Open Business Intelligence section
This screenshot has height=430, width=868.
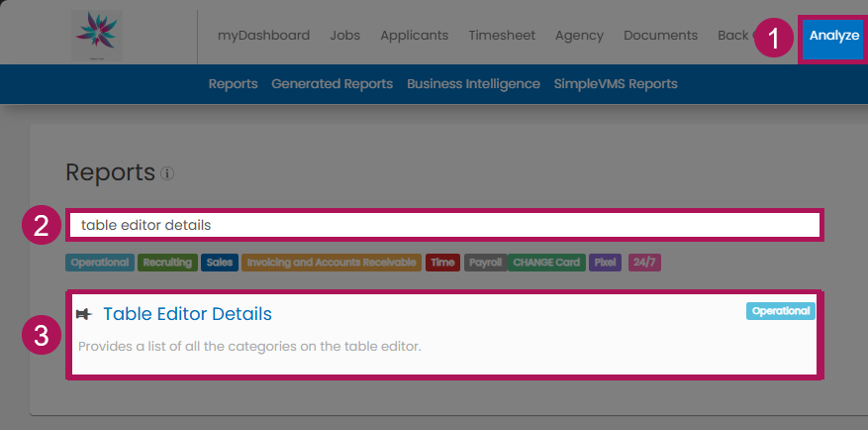click(473, 84)
